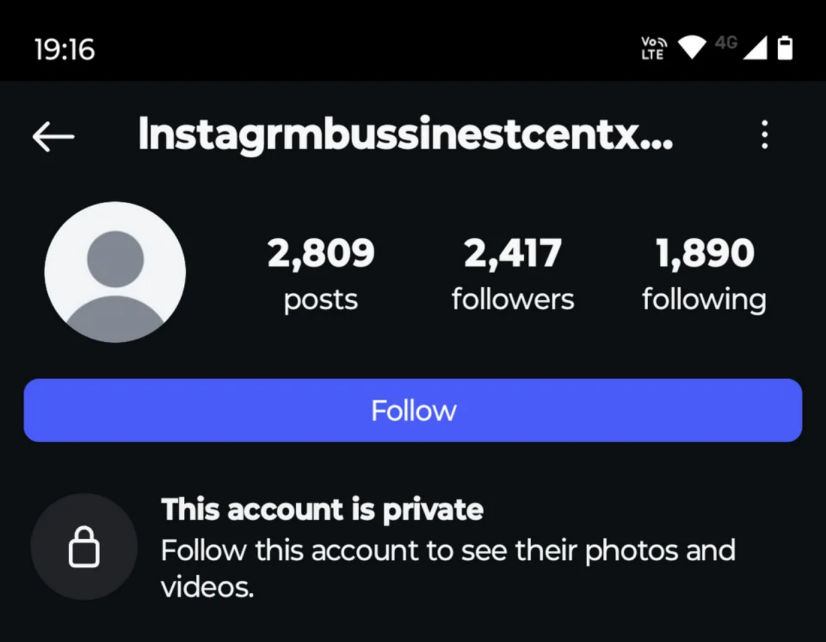Open the 1,890 following list
The width and height of the screenshot is (826, 642).
704,274
